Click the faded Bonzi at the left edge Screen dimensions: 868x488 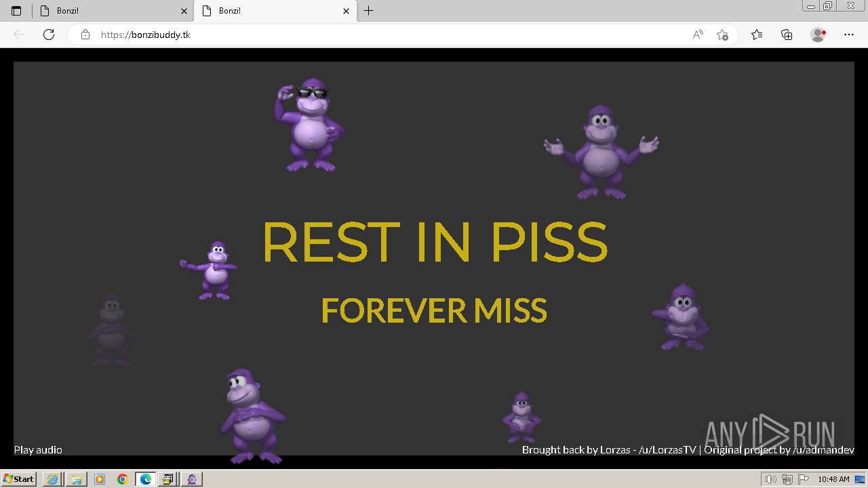111,331
